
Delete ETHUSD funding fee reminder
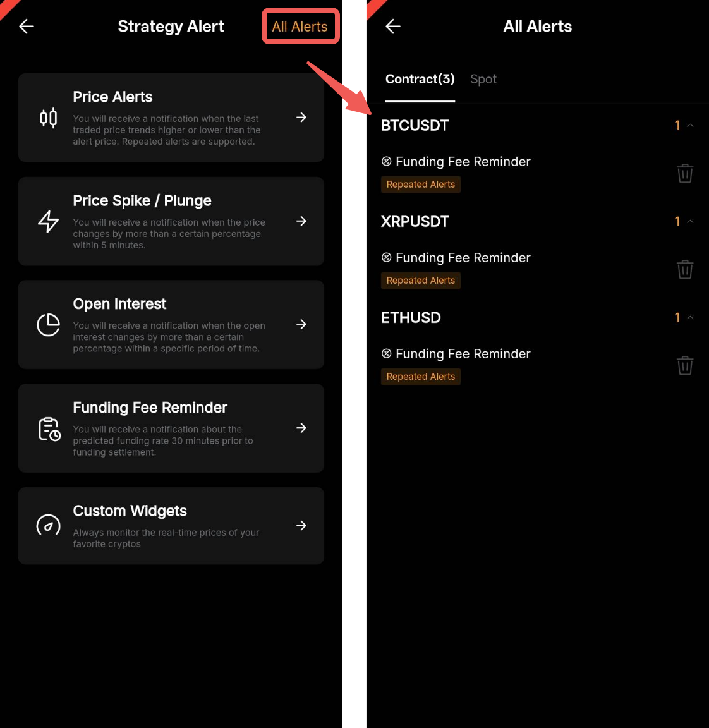[685, 365]
